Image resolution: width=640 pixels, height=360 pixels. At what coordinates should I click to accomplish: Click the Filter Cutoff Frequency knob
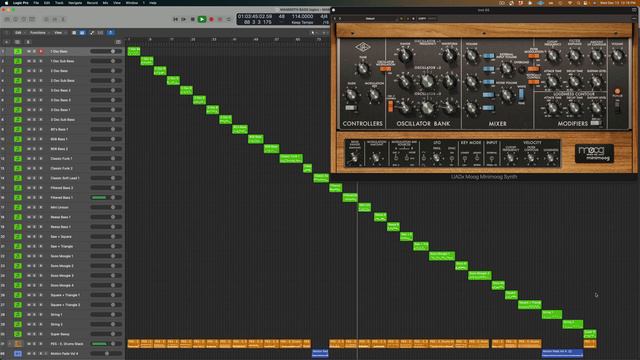(x=552, y=56)
